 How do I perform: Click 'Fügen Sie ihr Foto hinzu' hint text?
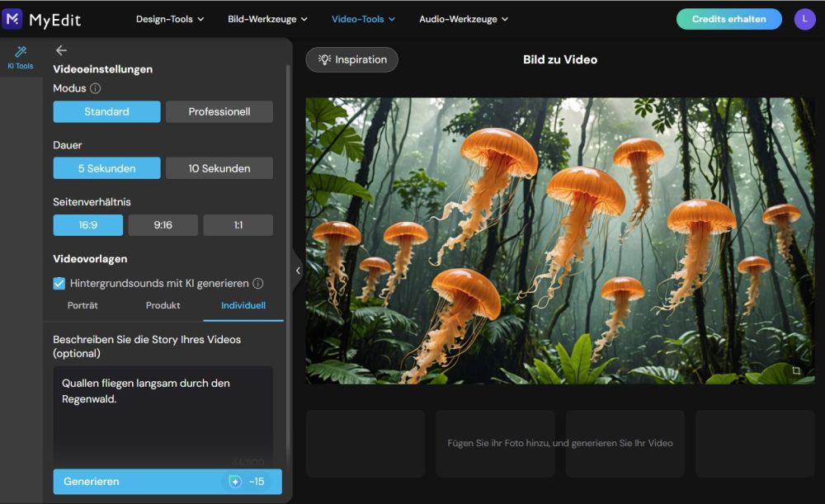click(x=560, y=444)
